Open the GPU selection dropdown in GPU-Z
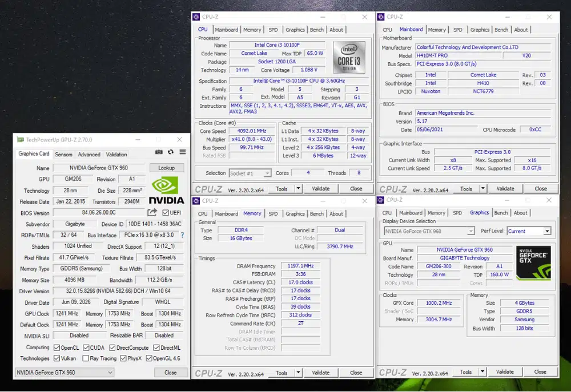The image size is (571, 392). [65, 373]
